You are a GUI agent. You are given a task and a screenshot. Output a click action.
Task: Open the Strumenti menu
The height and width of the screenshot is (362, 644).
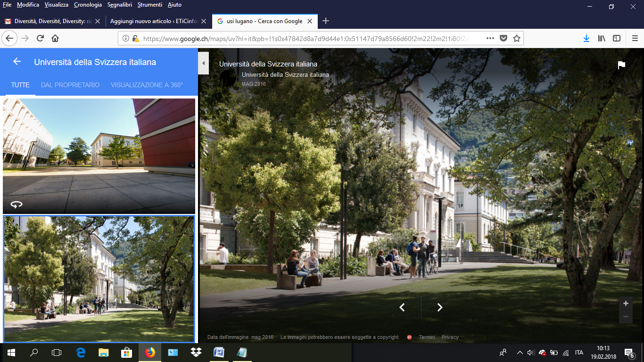150,5
